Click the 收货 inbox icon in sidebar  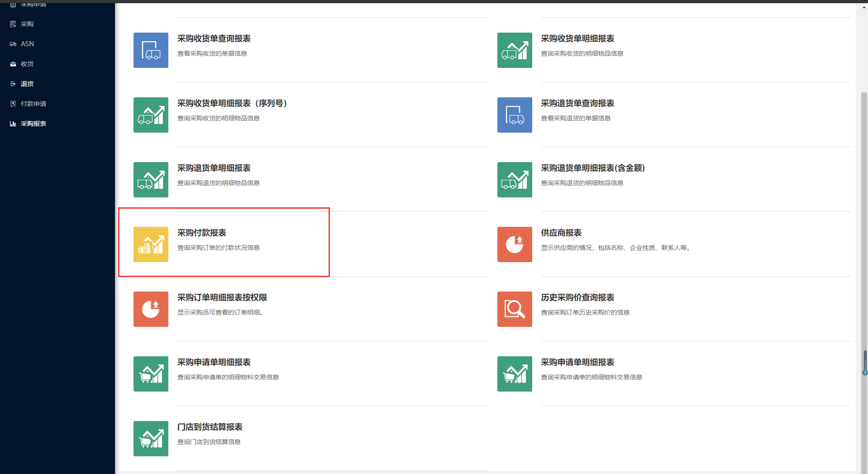[13, 64]
